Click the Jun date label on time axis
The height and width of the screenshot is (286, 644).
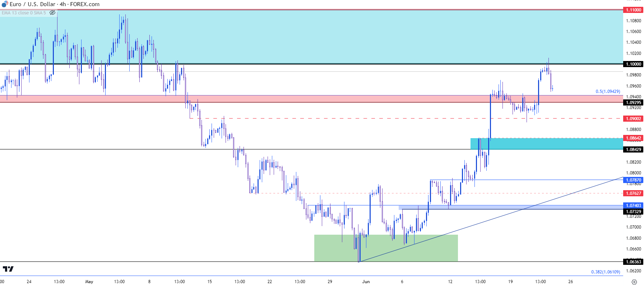pos(366,282)
